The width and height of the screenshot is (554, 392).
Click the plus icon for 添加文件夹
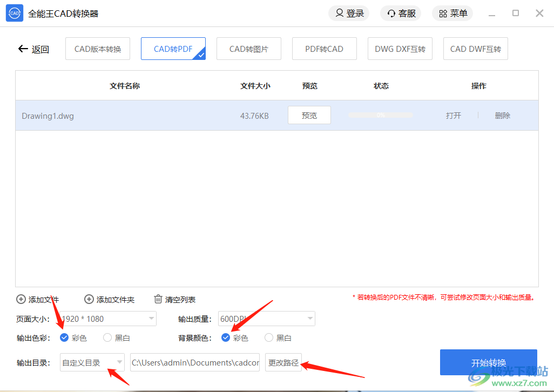coord(89,299)
